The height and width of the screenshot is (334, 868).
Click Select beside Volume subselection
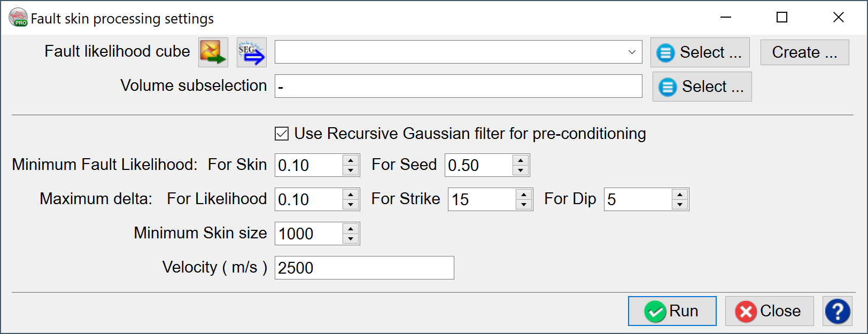(x=702, y=87)
